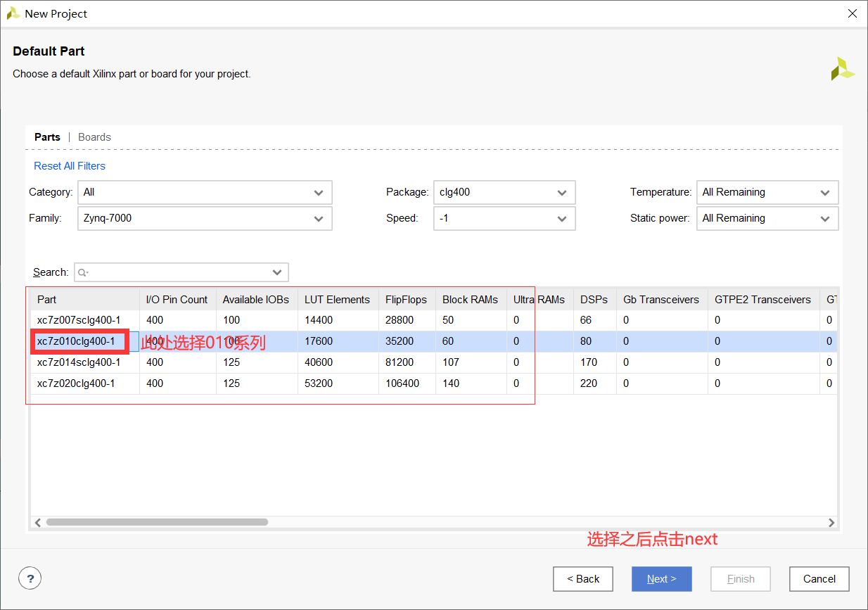
Task: Click Block RAMs value 107
Action: (x=451, y=362)
